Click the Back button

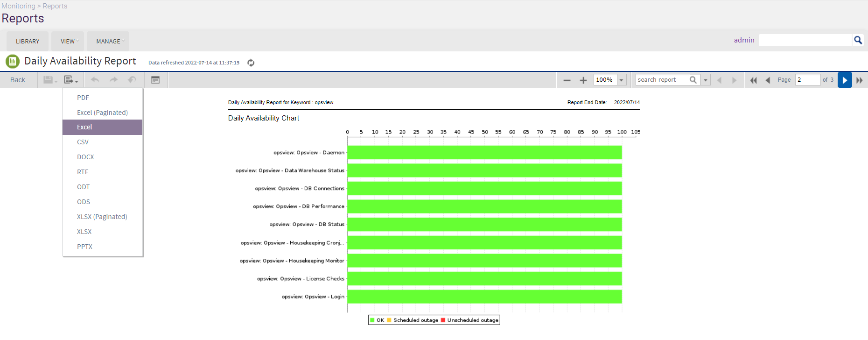[x=18, y=80]
